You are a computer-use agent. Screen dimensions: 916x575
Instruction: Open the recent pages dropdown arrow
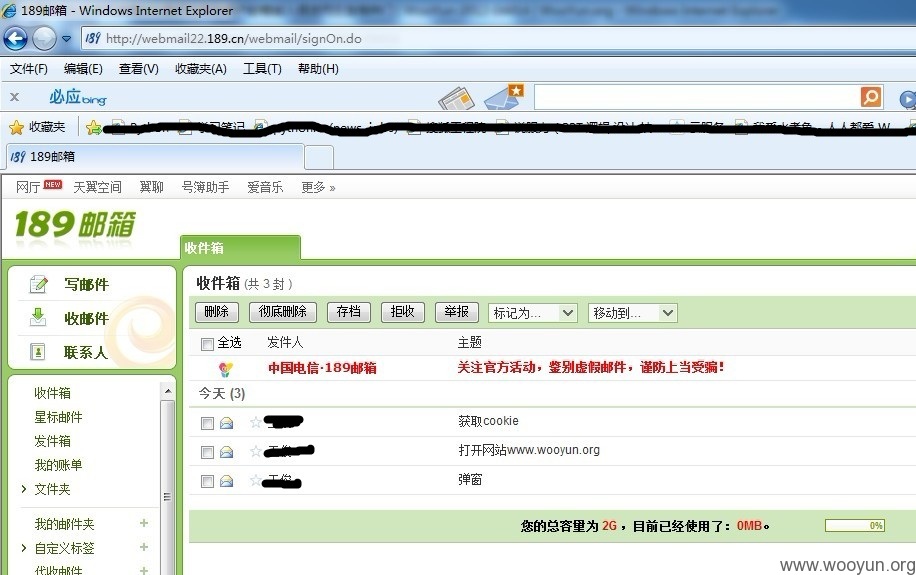click(67, 39)
